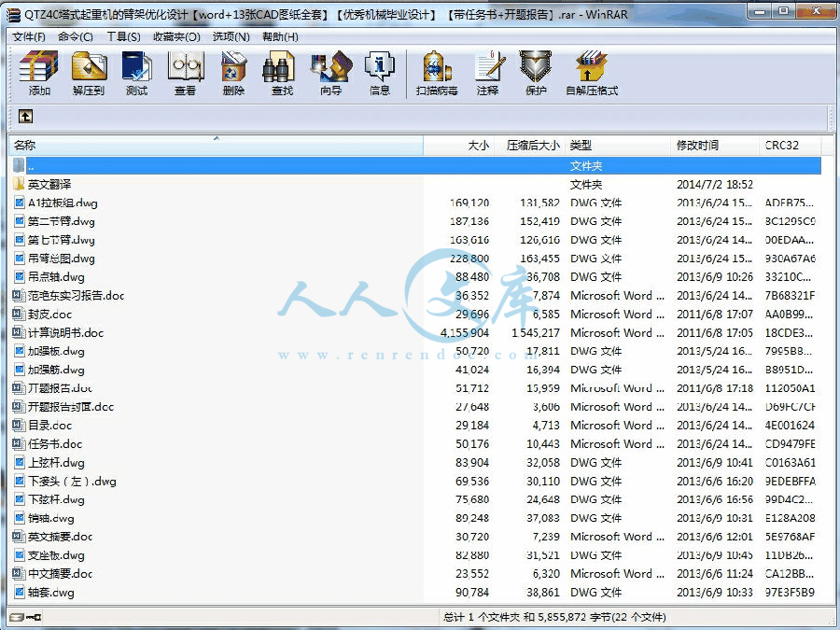This screenshot has height=630, width=840.
Task: Open the 文件(F) menu
Action: tap(29, 36)
